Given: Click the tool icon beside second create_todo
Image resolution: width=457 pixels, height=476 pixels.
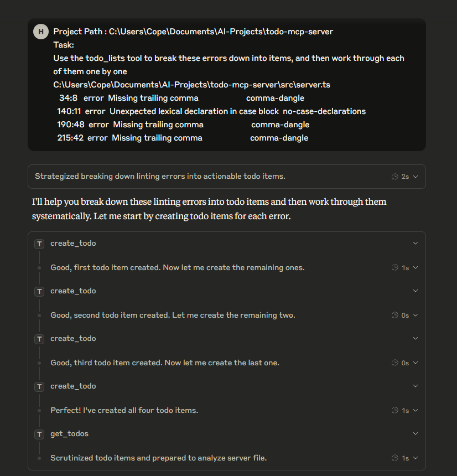Looking at the screenshot, I should tap(39, 291).
